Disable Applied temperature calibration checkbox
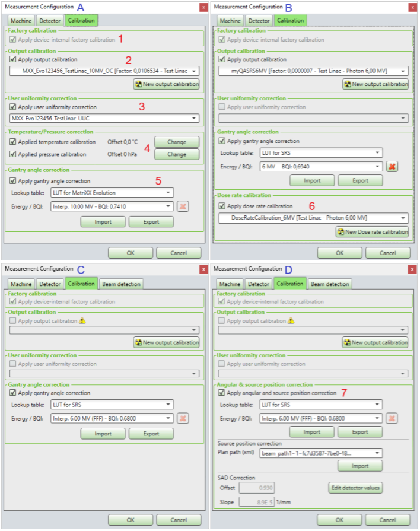 pos(14,142)
